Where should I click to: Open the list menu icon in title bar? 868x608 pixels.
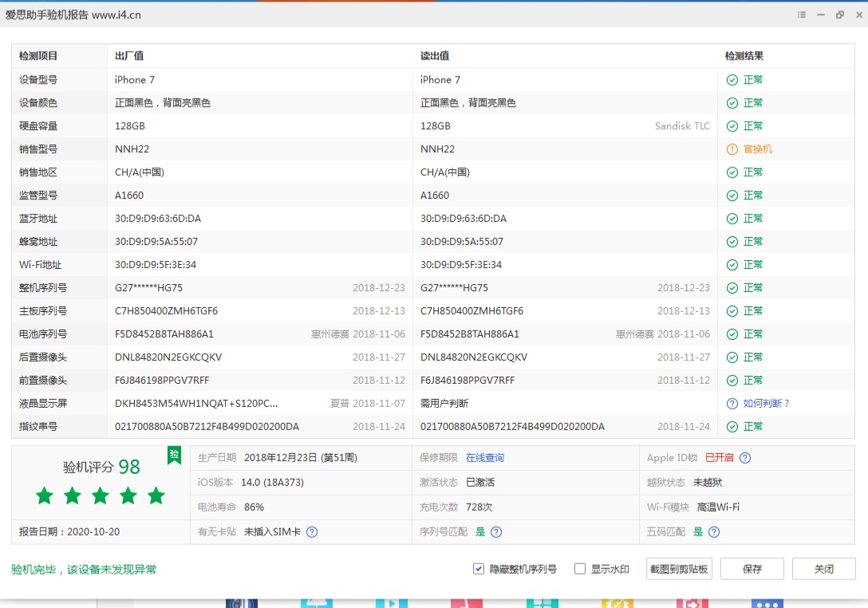click(x=802, y=15)
